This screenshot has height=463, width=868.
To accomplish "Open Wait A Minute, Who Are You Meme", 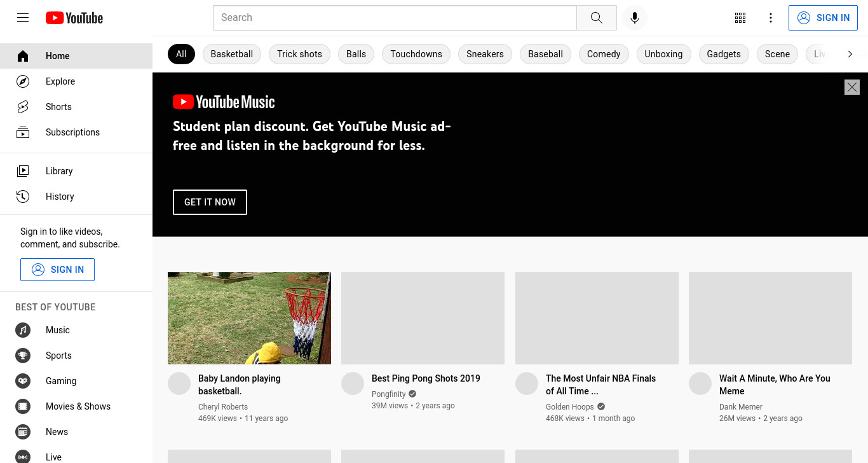I will tap(775, 385).
